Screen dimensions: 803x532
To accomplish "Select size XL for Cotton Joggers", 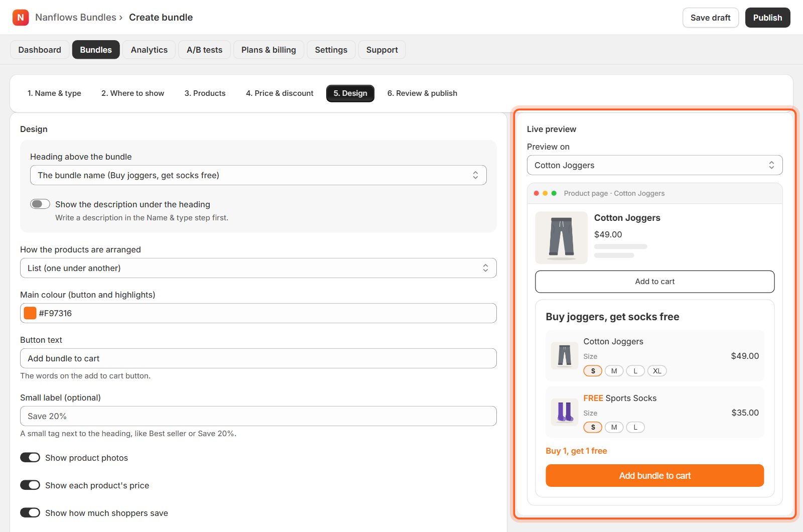I will [657, 371].
